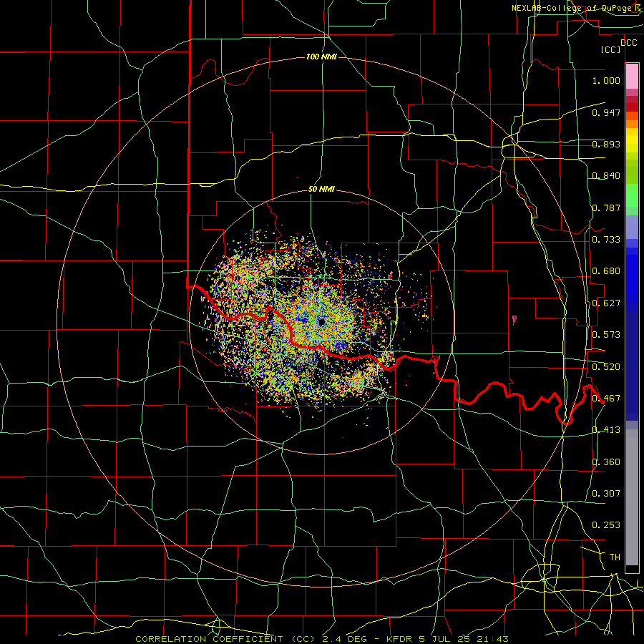Select the 0.360 scale value
Viewport: 644px width, 644px height.
click(x=606, y=462)
